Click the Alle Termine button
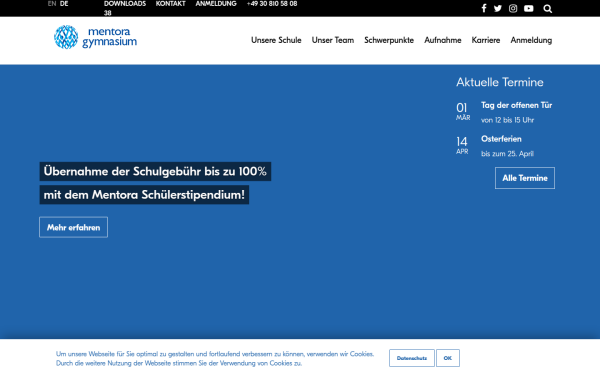The width and height of the screenshot is (600, 375). 525,178
